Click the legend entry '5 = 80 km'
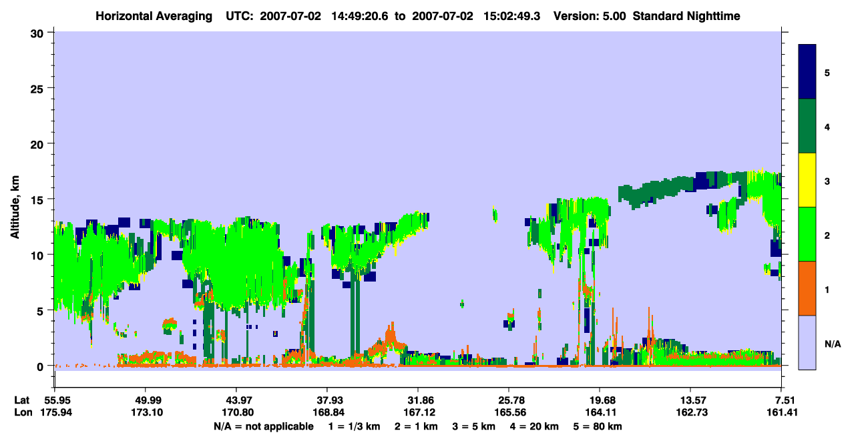Screen dimensions: 868x445 coord(597,426)
